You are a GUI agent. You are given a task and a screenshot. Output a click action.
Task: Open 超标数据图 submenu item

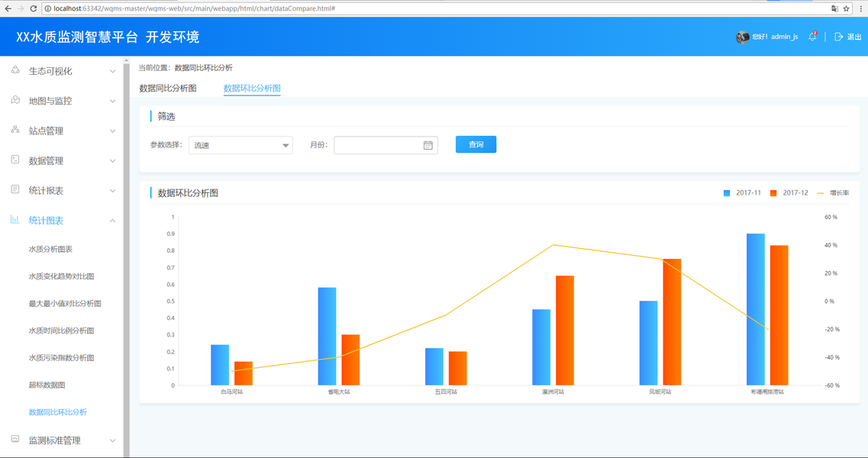[47, 385]
